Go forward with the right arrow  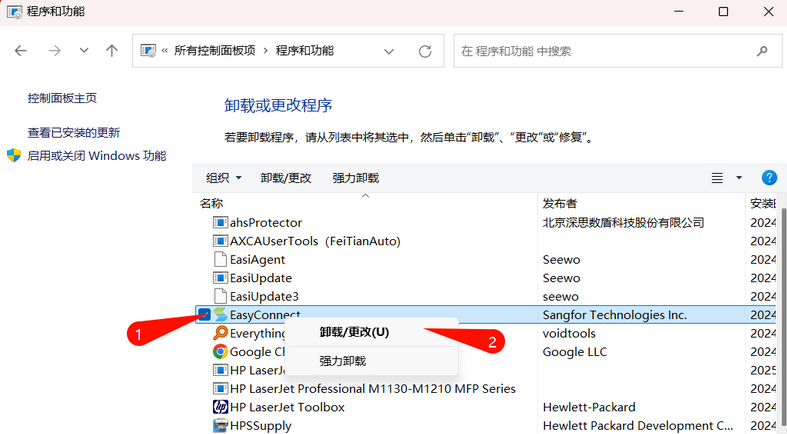54,51
